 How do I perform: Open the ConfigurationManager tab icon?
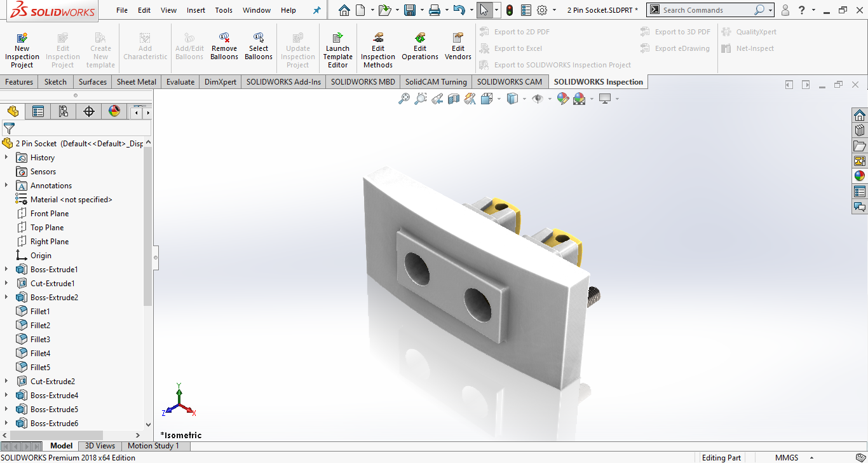(64, 112)
